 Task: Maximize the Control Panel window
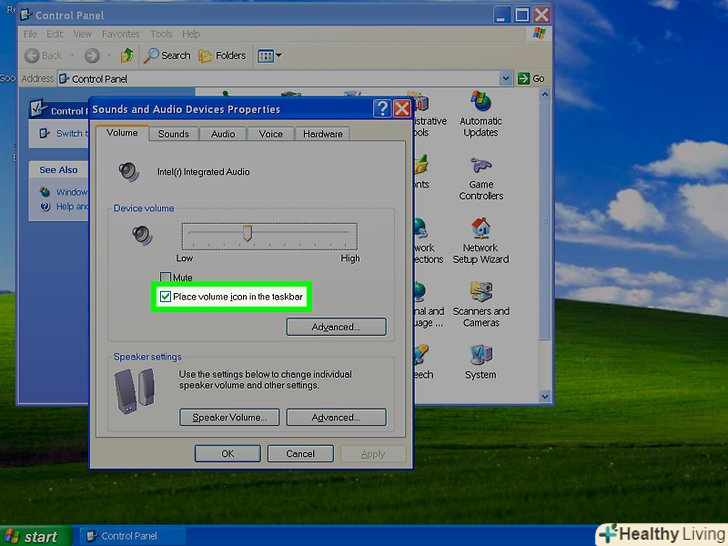point(522,15)
